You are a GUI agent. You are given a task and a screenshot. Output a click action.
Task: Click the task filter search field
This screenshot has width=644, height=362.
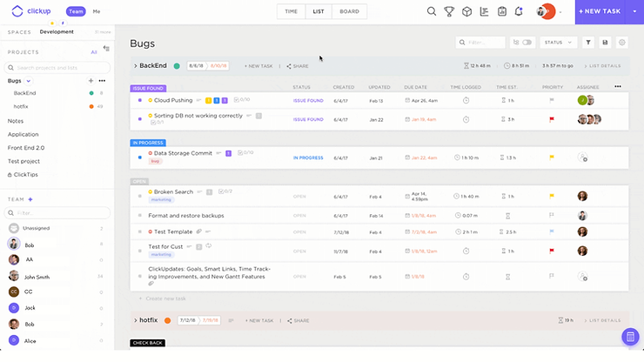click(480, 43)
